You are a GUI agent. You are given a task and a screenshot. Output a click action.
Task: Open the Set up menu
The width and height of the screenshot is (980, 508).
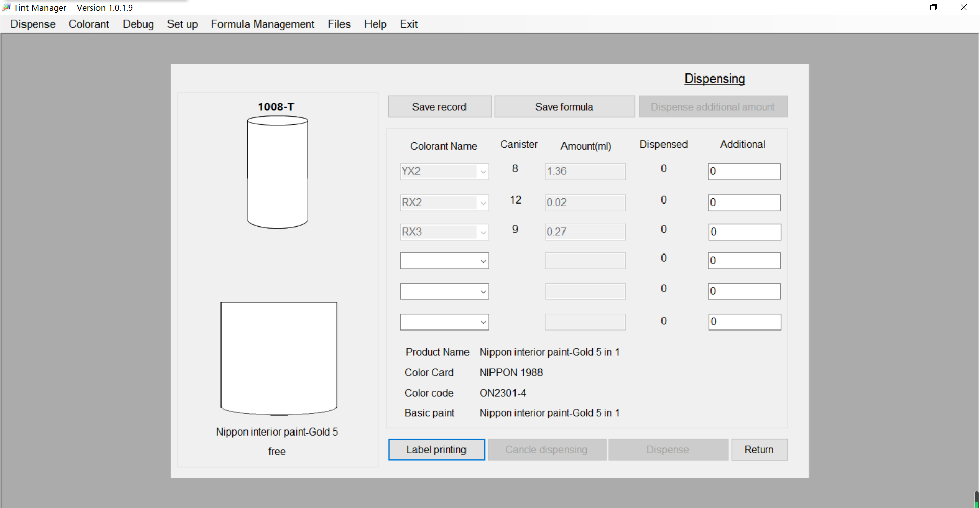tap(182, 24)
